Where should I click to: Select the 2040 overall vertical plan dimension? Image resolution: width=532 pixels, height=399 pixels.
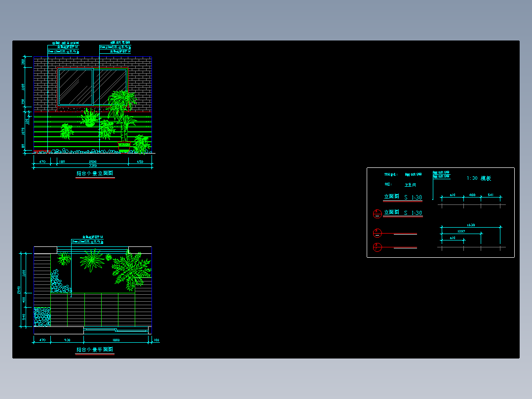(19, 290)
